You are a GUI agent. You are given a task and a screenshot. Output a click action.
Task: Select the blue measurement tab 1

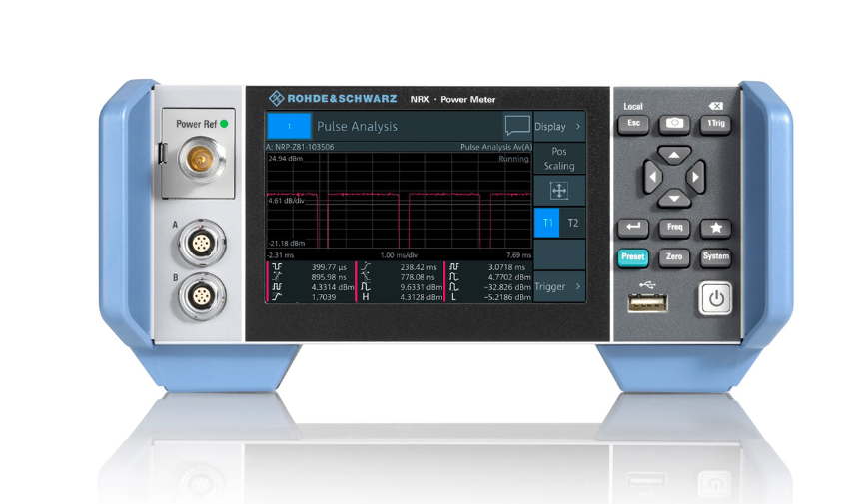tap(289, 126)
